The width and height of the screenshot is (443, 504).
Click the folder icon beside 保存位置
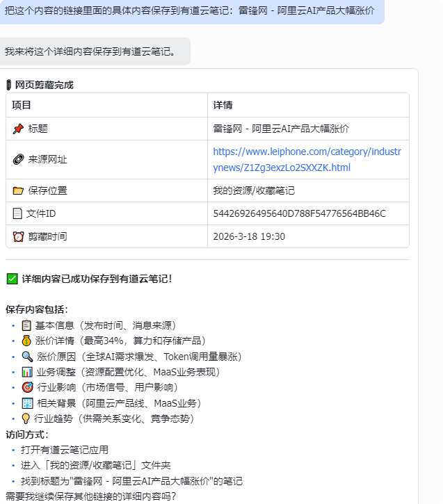pyautogui.click(x=18, y=190)
